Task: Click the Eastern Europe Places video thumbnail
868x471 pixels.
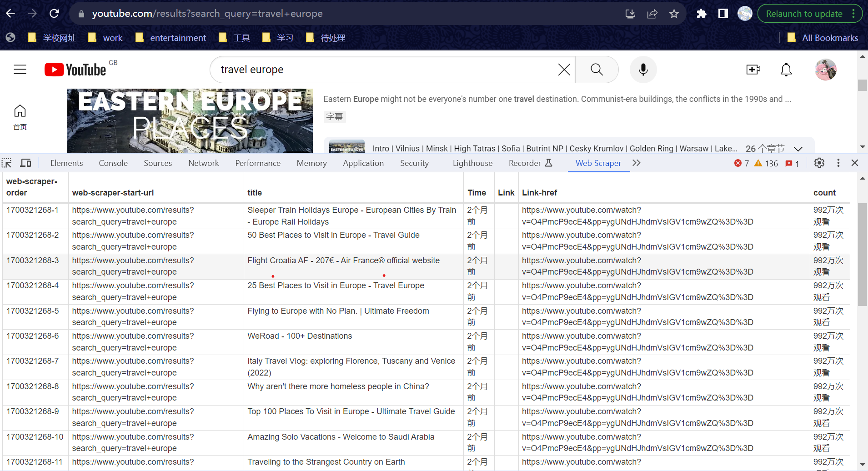Action: 190,120
